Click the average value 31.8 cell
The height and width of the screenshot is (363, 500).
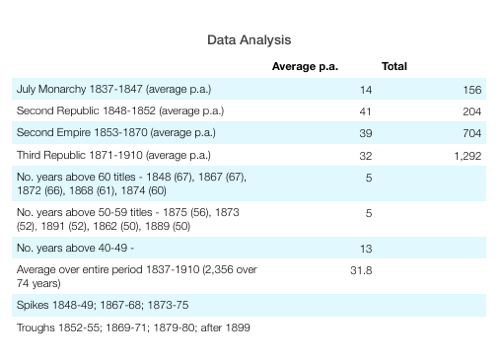pyautogui.click(x=361, y=270)
